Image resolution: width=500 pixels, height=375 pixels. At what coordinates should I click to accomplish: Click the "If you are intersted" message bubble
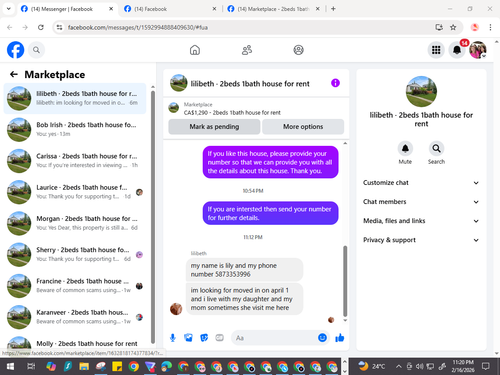[x=270, y=213]
